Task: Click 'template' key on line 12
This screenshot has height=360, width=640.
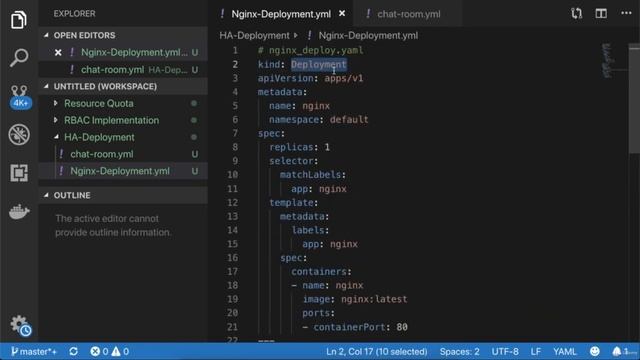Action: pos(291,202)
